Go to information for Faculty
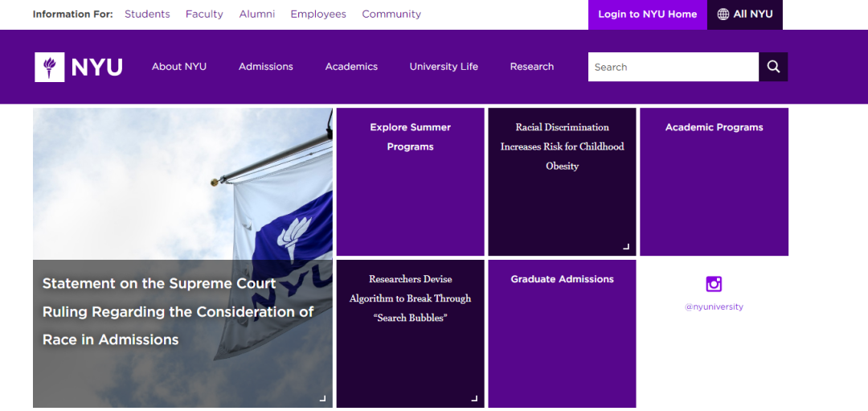 point(204,14)
